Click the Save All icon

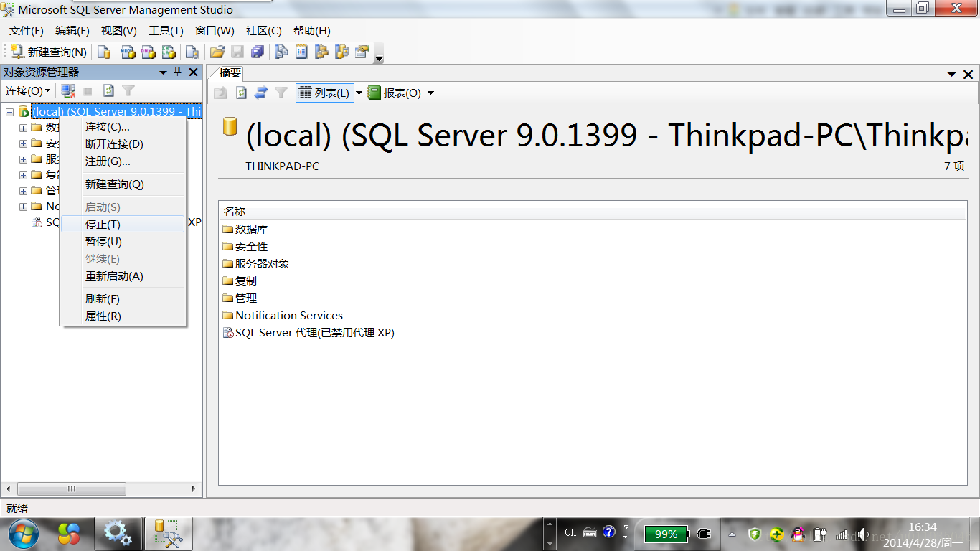pyautogui.click(x=258, y=52)
